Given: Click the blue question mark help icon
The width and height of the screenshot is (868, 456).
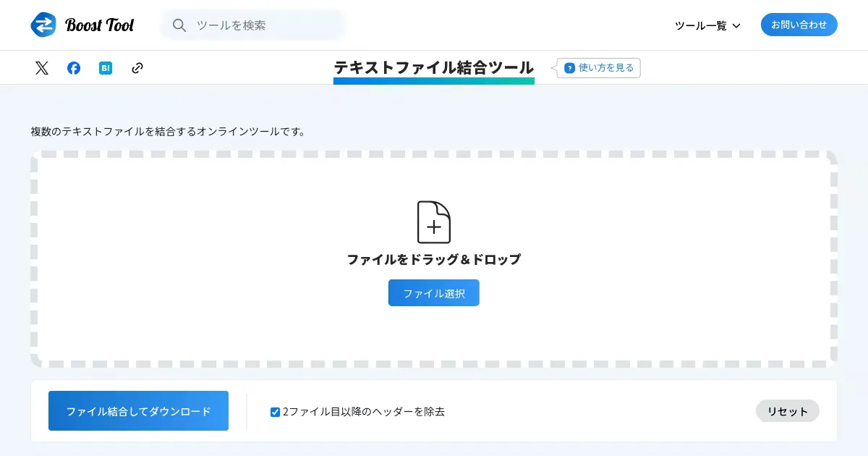Looking at the screenshot, I should pyautogui.click(x=569, y=68).
